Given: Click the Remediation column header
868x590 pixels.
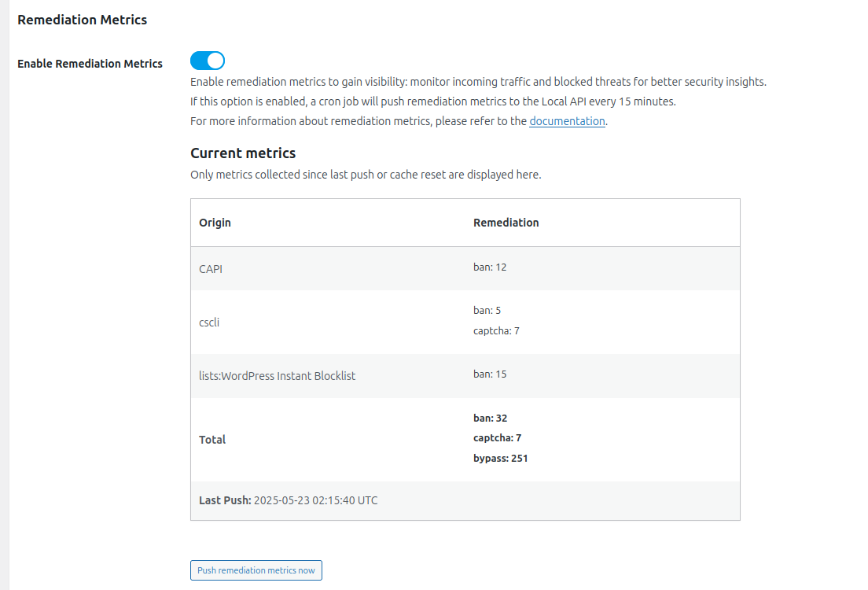Looking at the screenshot, I should 506,223.
